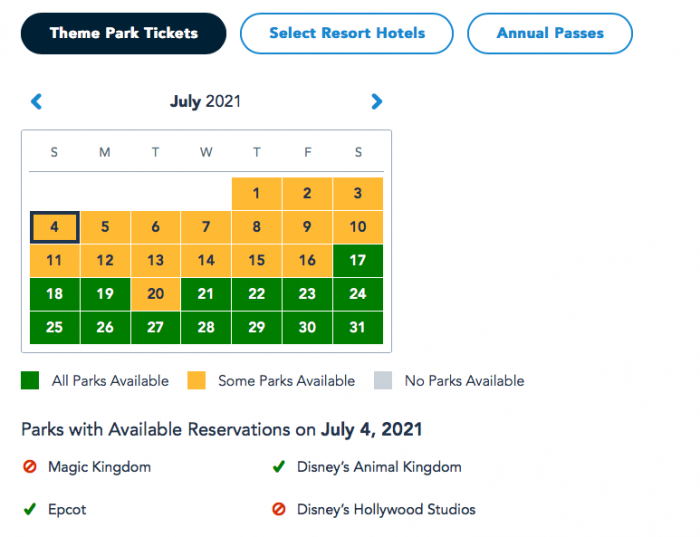Open the Theme Park Tickets tab
The image size is (700, 537).
pos(124,33)
